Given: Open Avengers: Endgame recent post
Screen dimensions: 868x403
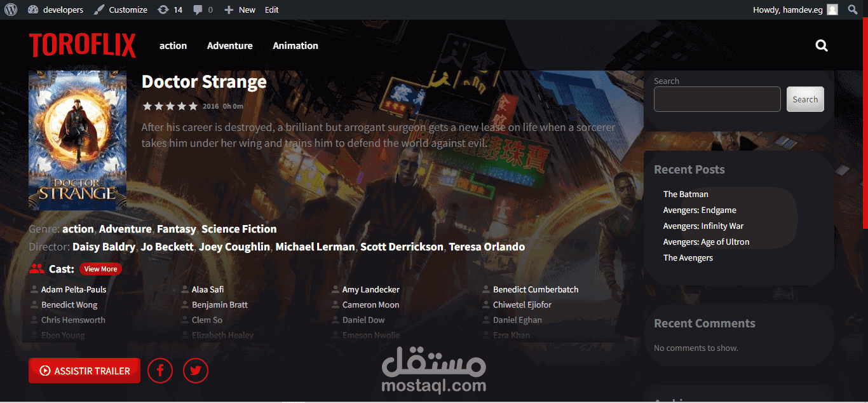Looking at the screenshot, I should point(700,210).
